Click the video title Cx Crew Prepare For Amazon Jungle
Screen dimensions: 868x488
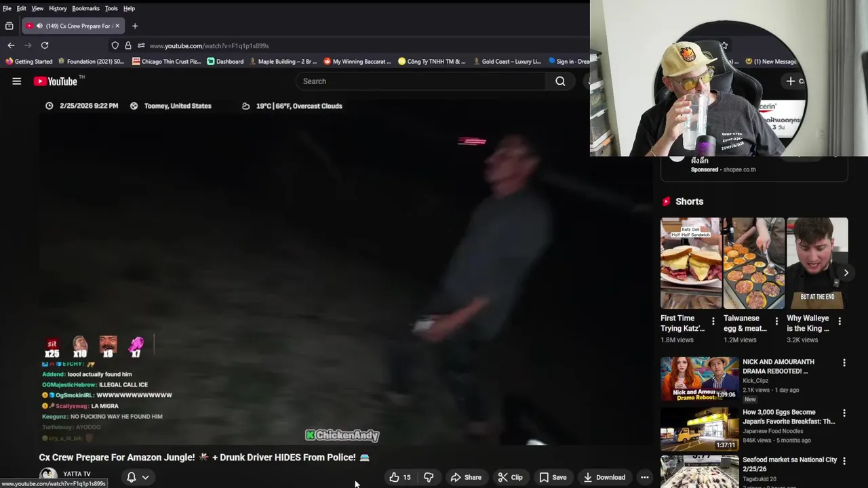click(203, 457)
